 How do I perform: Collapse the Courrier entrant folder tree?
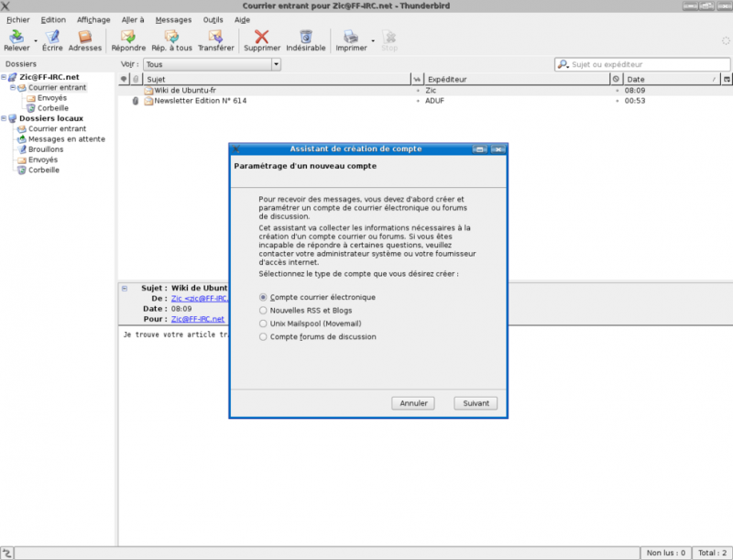[x=13, y=88]
